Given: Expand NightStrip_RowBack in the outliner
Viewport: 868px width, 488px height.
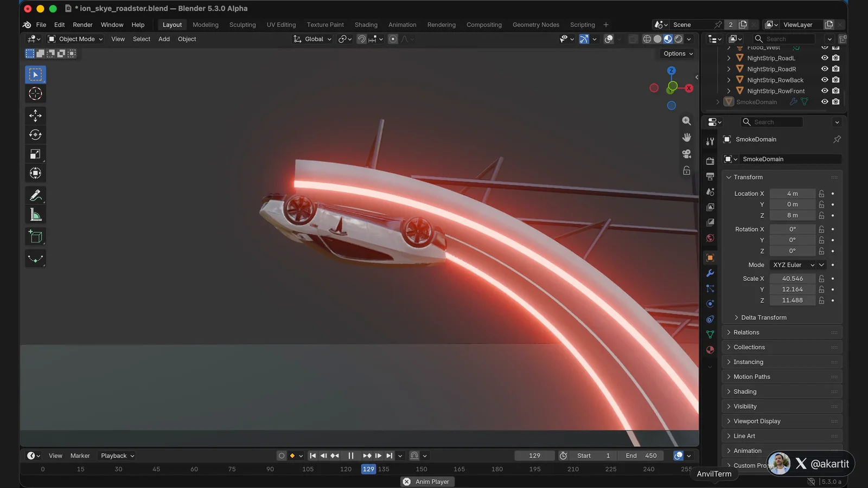Looking at the screenshot, I should click(729, 80).
